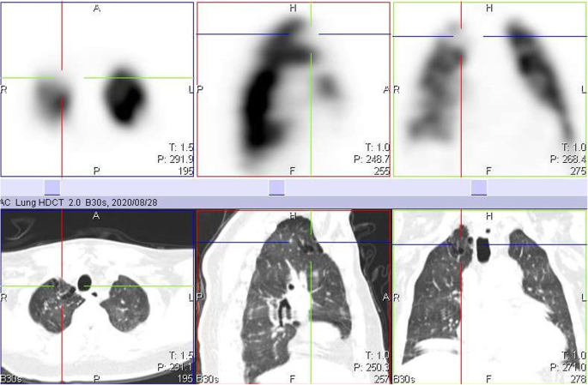Screen dimensions: 588x385
Task: Click the 'B30s' kernel label in sagittal CT view
Action: pyautogui.click(x=208, y=379)
